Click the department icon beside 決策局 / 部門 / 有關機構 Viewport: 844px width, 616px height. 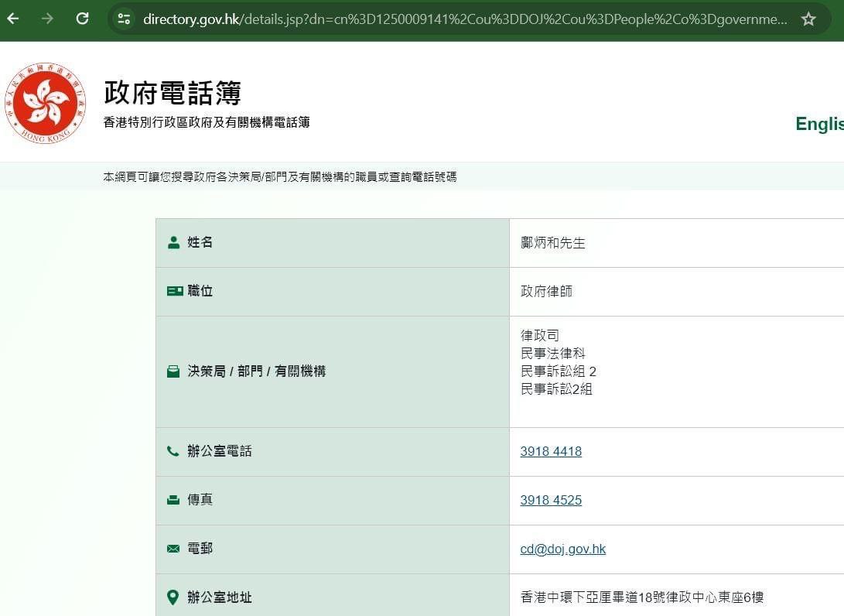pos(173,371)
